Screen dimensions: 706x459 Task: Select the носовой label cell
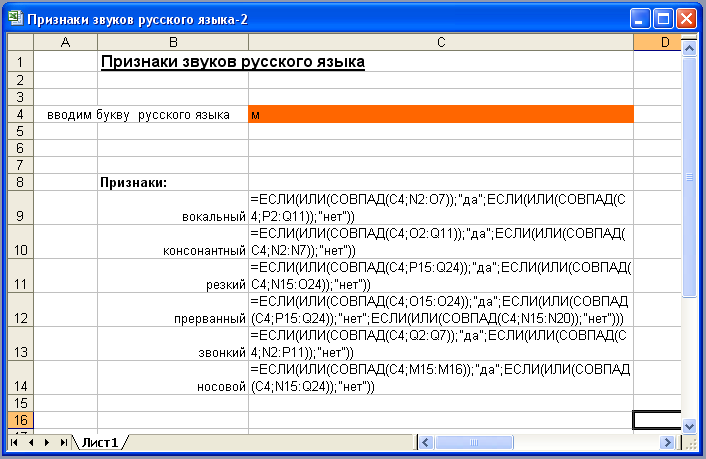pyautogui.click(x=173, y=378)
